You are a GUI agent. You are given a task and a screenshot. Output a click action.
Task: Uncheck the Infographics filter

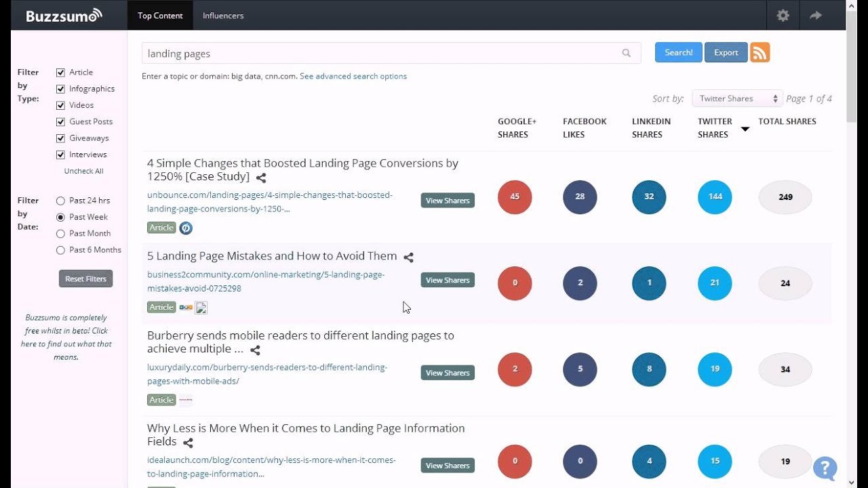tap(60, 89)
